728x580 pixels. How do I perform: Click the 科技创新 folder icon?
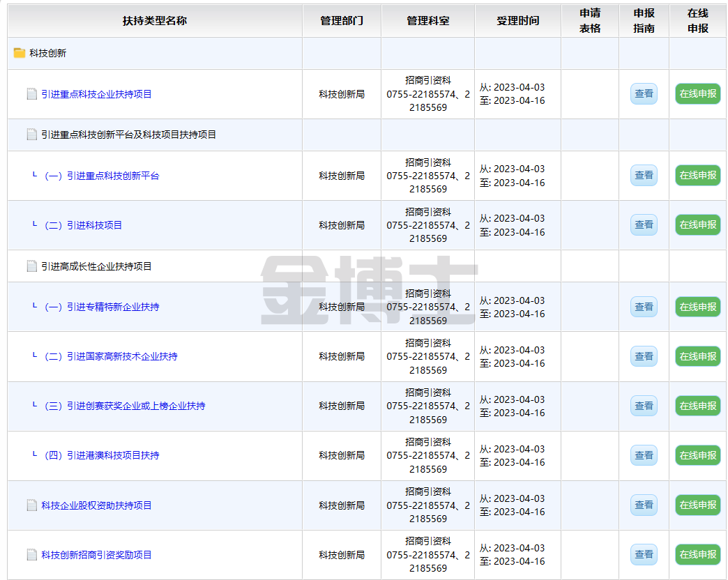[x=20, y=53]
